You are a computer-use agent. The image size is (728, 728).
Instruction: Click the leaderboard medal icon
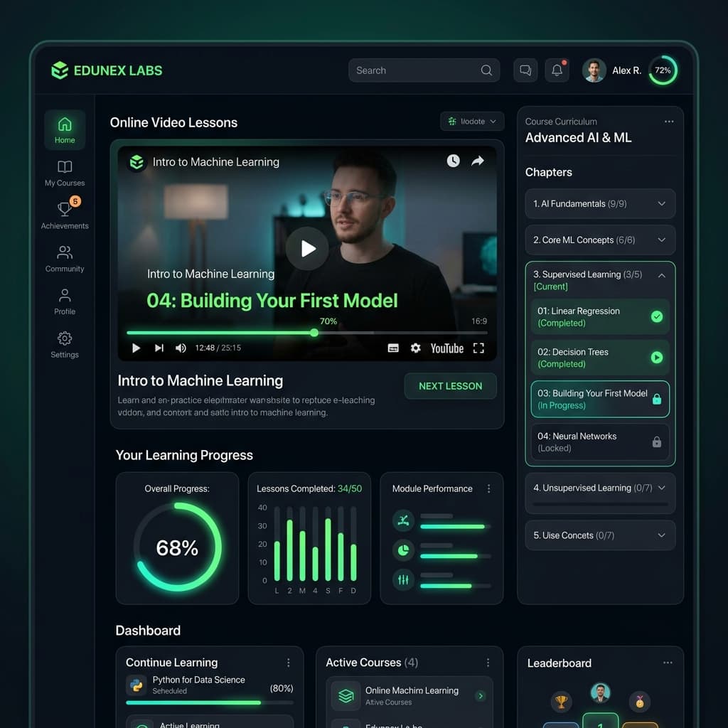tap(640, 702)
